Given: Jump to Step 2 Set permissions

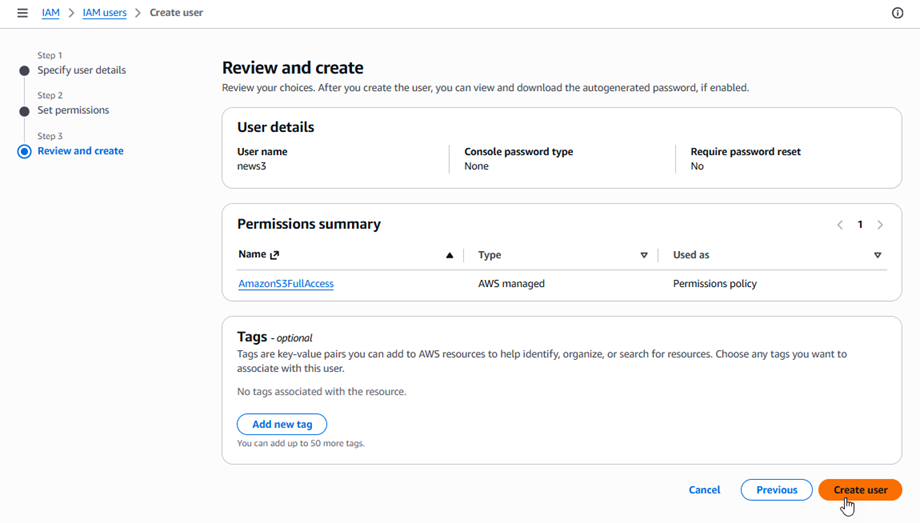Looking at the screenshot, I should pos(73,110).
